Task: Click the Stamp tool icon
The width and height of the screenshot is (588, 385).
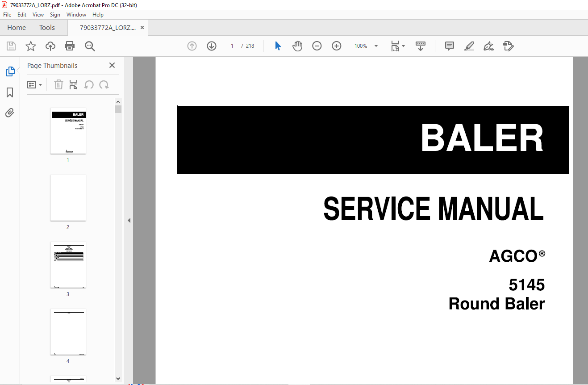Action: point(508,46)
